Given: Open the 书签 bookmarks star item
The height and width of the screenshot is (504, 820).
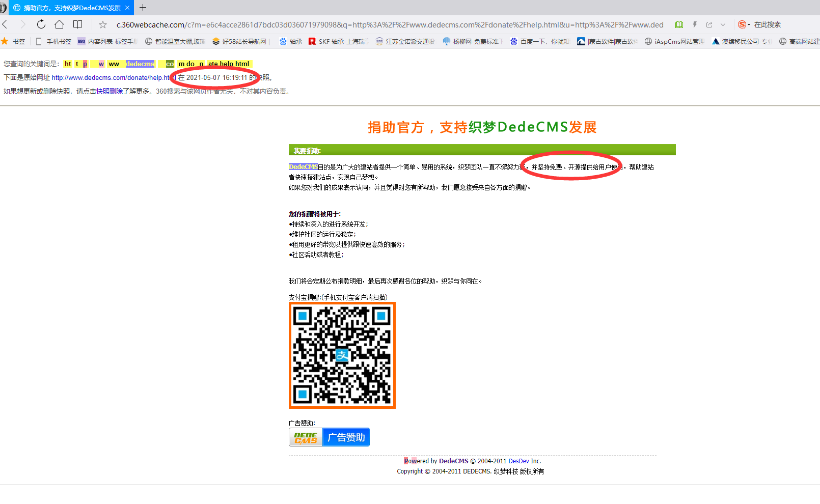Looking at the screenshot, I should coord(13,41).
